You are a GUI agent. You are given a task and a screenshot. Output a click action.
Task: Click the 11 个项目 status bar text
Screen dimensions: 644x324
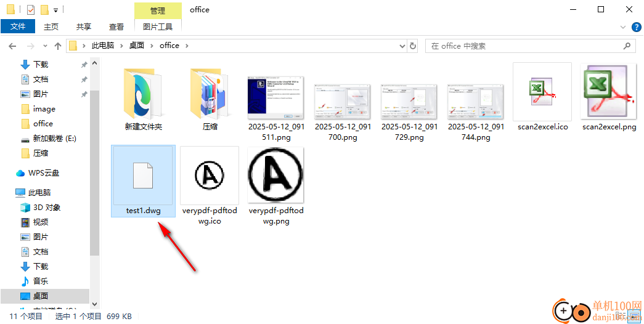26,316
